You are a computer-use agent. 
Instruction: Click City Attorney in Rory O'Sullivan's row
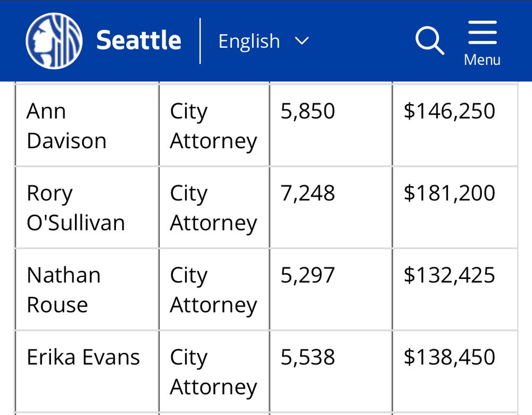pyautogui.click(x=214, y=208)
